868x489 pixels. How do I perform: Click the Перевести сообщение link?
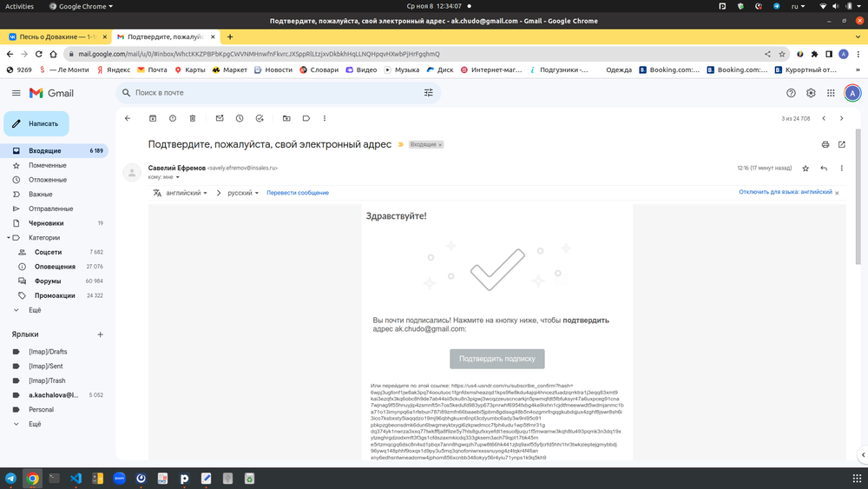point(298,193)
